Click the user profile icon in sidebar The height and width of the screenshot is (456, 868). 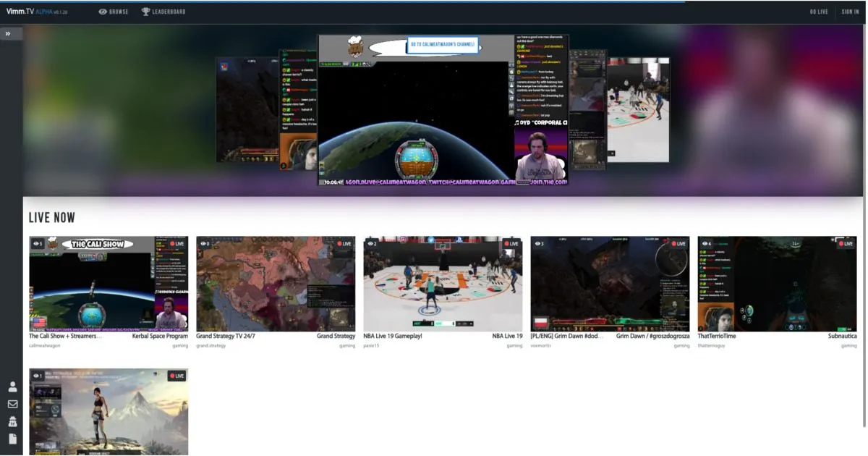click(12, 387)
